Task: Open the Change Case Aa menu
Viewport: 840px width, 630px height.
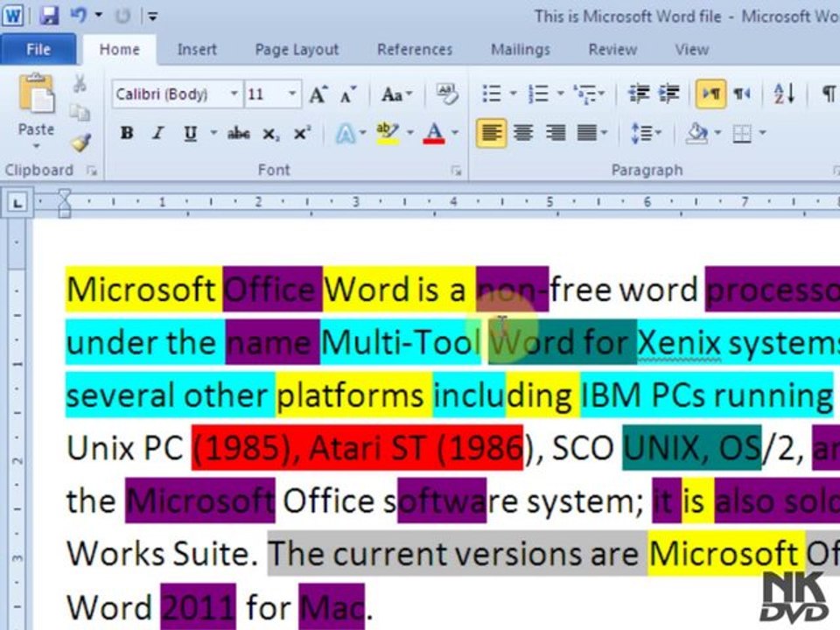Action: (x=395, y=94)
